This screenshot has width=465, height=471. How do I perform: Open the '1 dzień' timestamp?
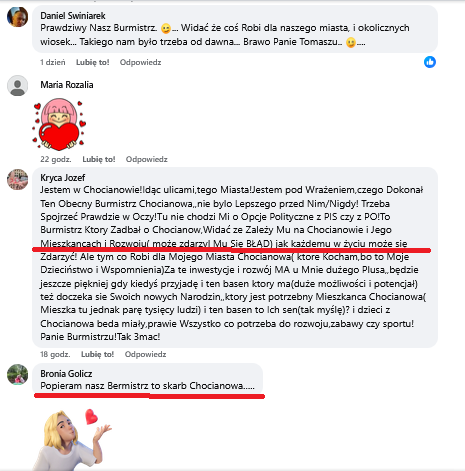click(53, 62)
